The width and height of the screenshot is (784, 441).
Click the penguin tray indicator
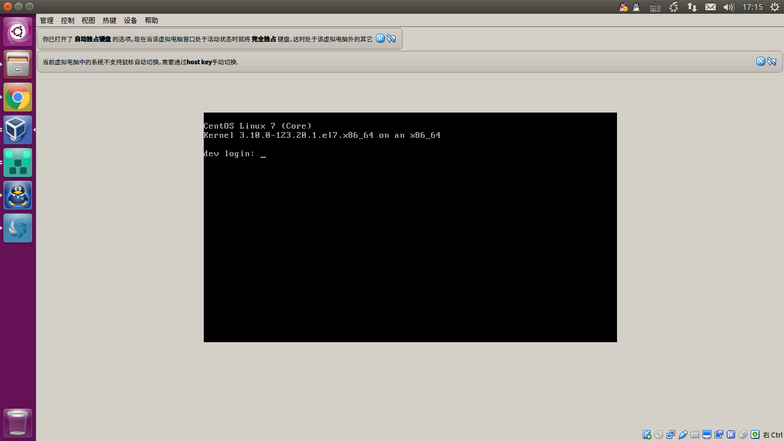pyautogui.click(x=636, y=7)
